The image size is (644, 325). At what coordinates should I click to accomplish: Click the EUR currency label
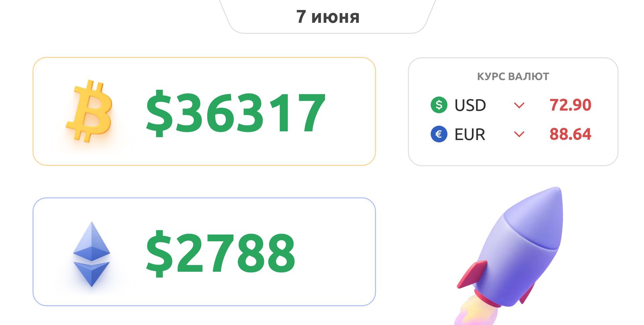(470, 134)
